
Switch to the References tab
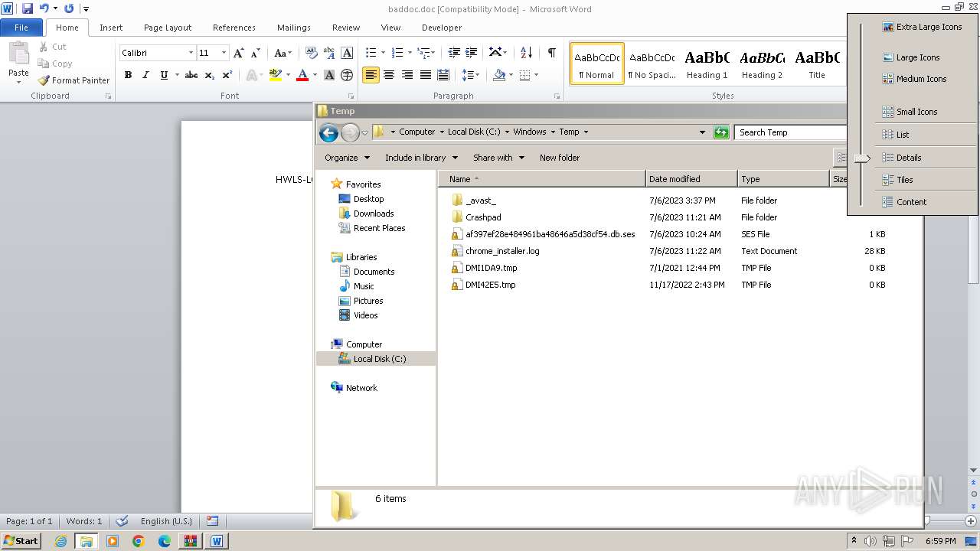(234, 28)
